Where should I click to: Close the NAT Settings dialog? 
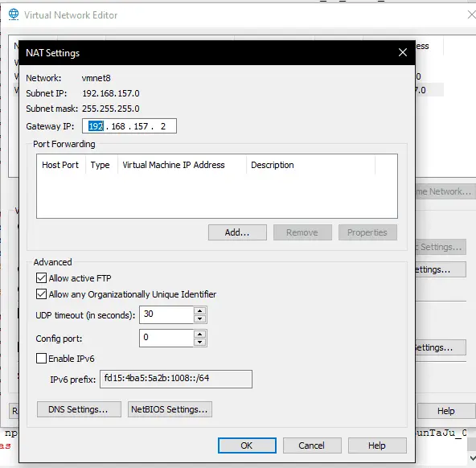(x=403, y=52)
